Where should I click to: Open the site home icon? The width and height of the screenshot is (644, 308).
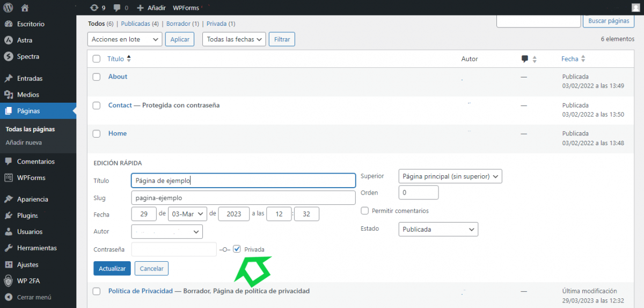(x=25, y=8)
